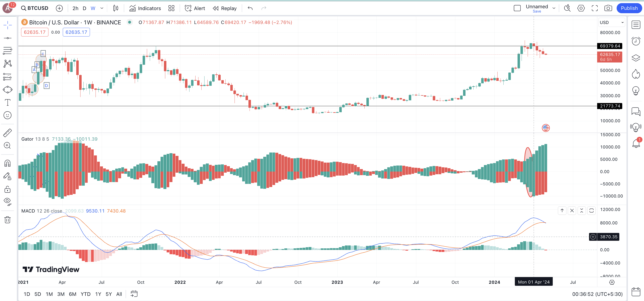The image size is (644, 301).
Task: Expand the Unnamed layout dropdown arrow
Action: click(554, 8)
